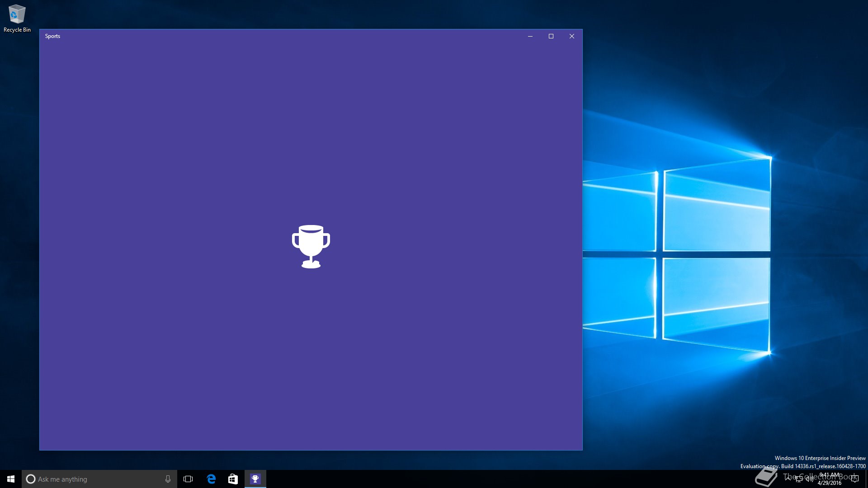The image size is (868, 488).
Task: Launch the Windows Store from taskbar
Action: pyautogui.click(x=233, y=479)
